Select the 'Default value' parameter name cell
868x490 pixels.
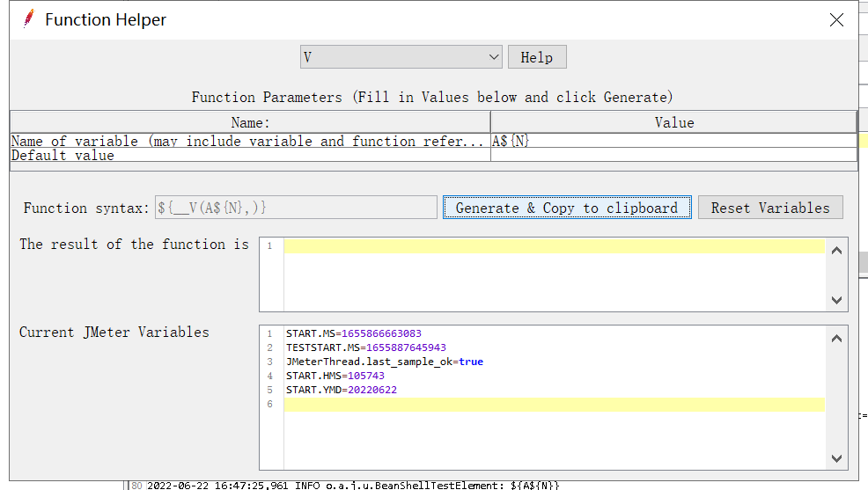[x=250, y=155]
